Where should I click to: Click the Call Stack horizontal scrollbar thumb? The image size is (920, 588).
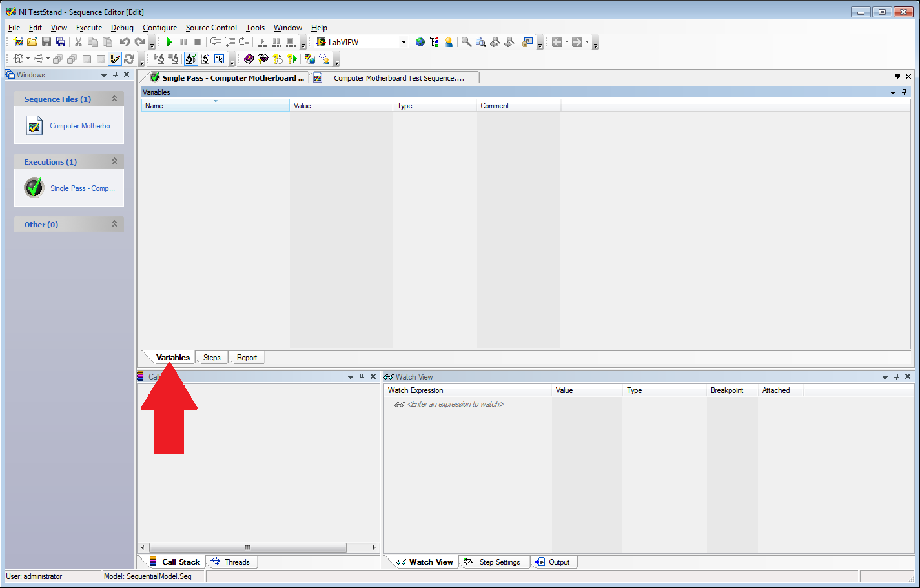pyautogui.click(x=248, y=547)
